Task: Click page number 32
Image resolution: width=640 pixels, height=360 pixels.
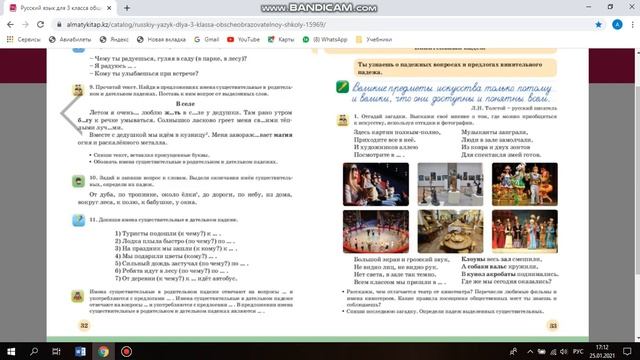Action: point(84,325)
